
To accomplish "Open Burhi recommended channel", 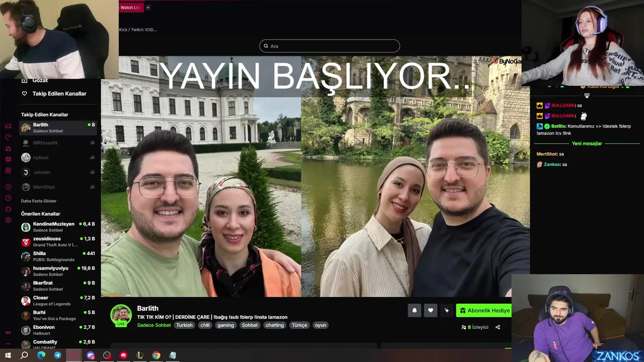I will [57, 315].
